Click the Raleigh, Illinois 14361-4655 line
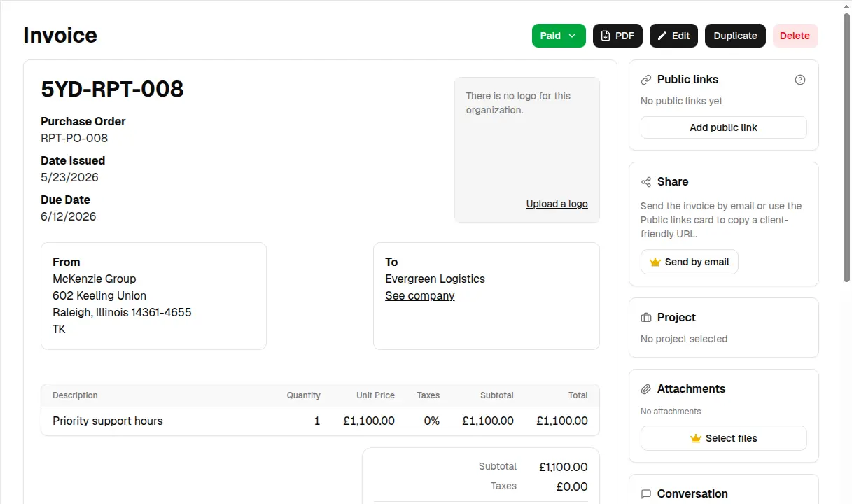 pyautogui.click(x=122, y=312)
